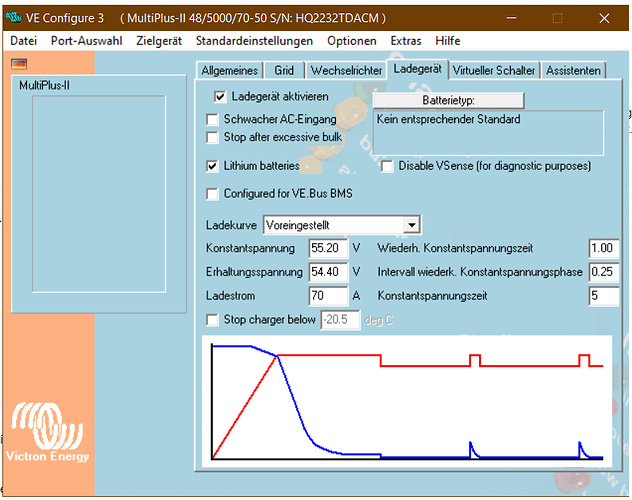Select the Ladegerät tab
This screenshot has width=632, height=500.
click(417, 69)
